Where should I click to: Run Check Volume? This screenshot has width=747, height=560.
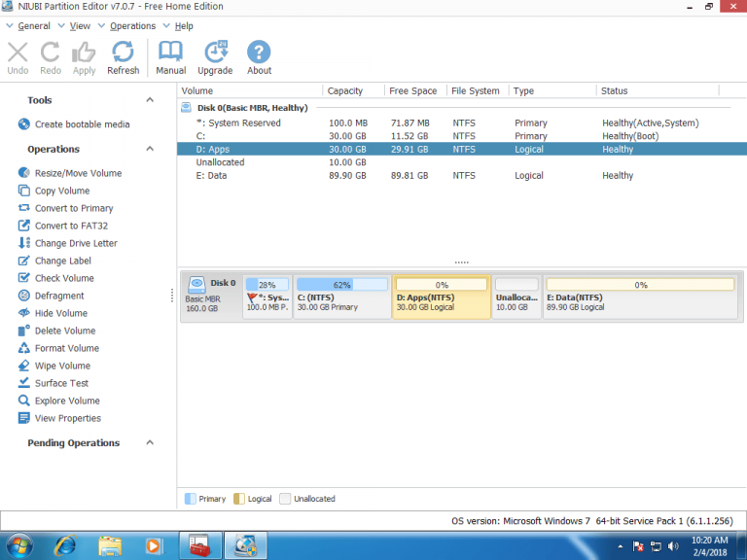tap(55, 278)
